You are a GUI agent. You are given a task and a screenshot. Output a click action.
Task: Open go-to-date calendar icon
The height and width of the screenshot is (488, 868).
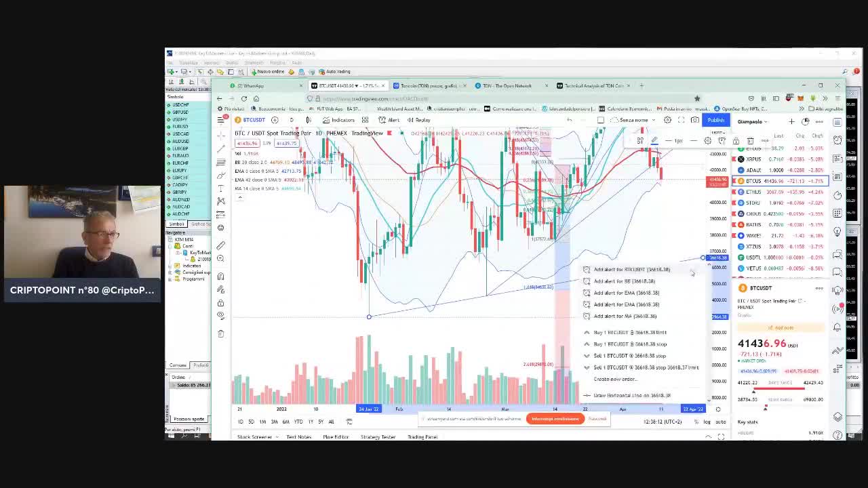click(349, 422)
